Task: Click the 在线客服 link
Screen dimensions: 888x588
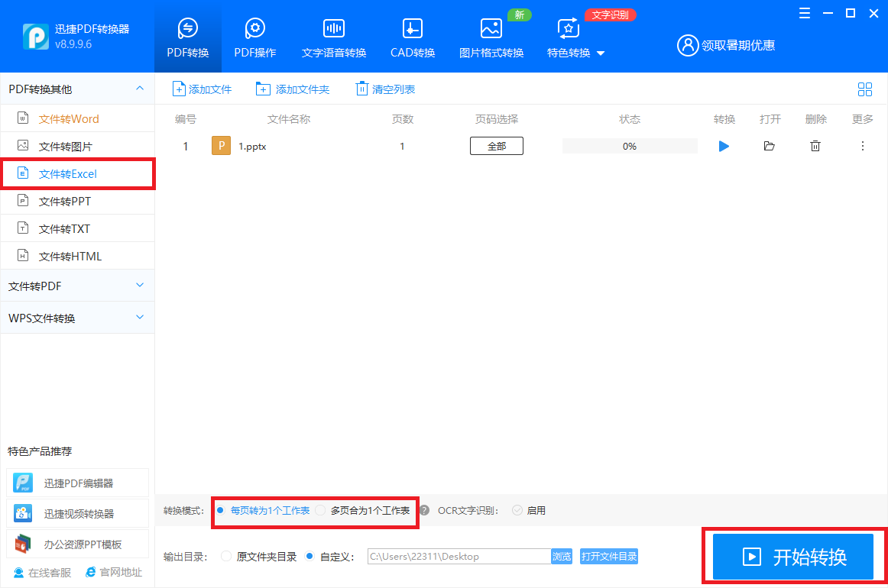Action: coord(43,573)
